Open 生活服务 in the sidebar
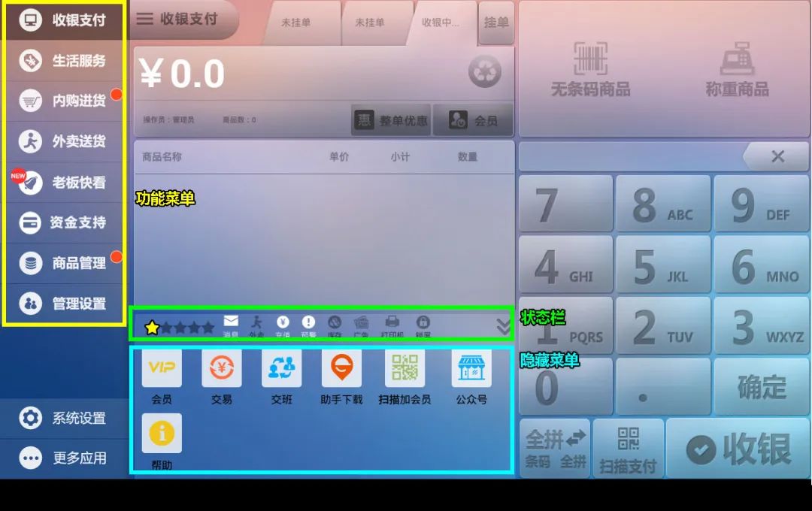 64,61
